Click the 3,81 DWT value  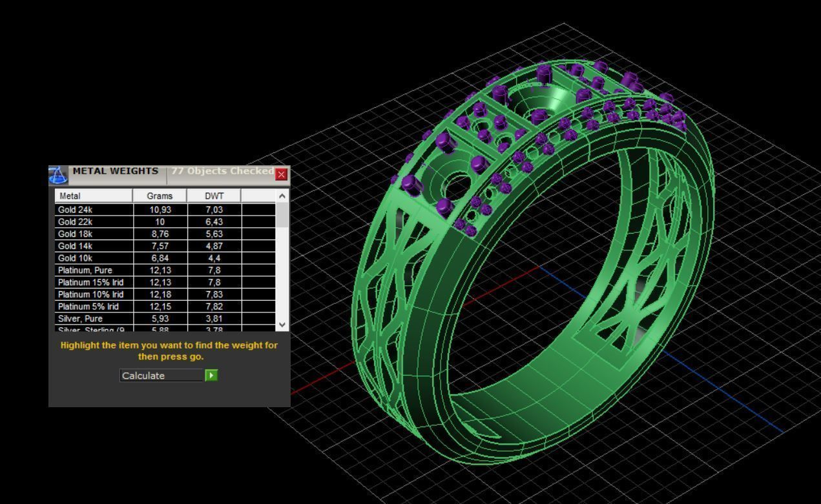214,319
